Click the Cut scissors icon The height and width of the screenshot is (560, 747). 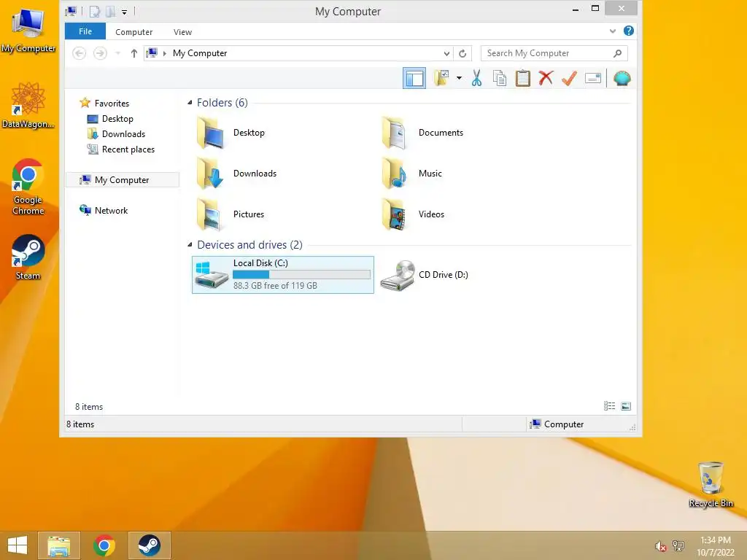click(x=476, y=78)
